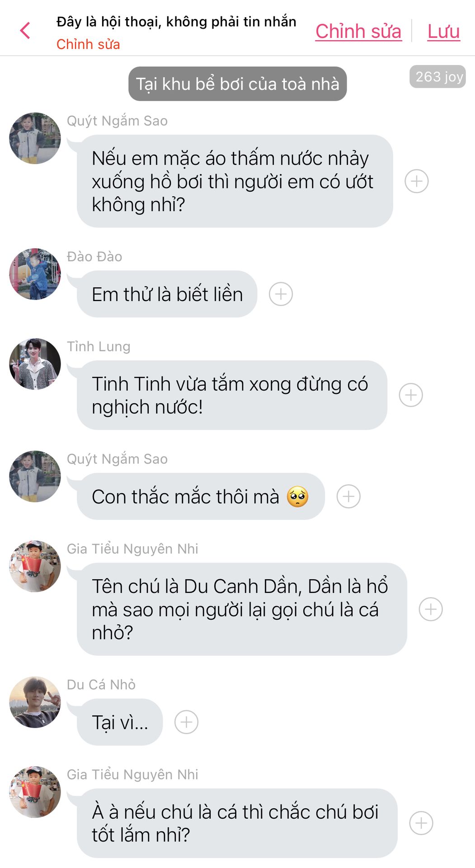Screen dimensions: 475x868
Task: Click the red "Chỉnh sửa" under title
Action: pos(88,44)
